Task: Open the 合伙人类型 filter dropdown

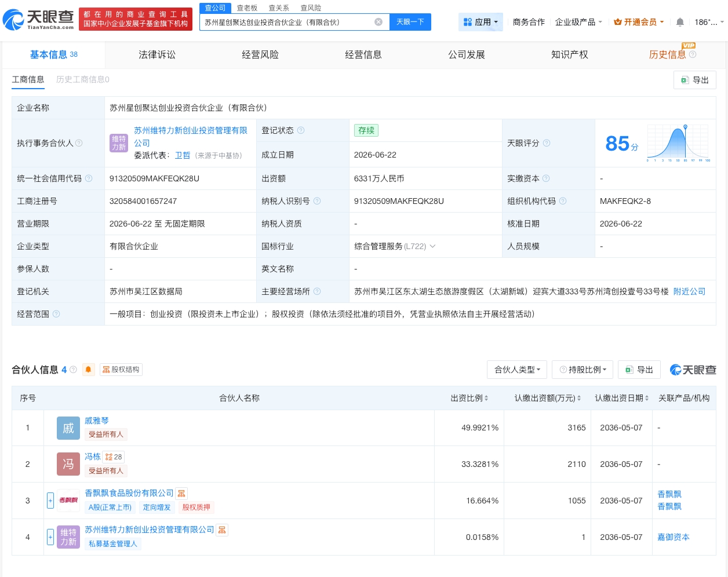Action: pos(517,370)
